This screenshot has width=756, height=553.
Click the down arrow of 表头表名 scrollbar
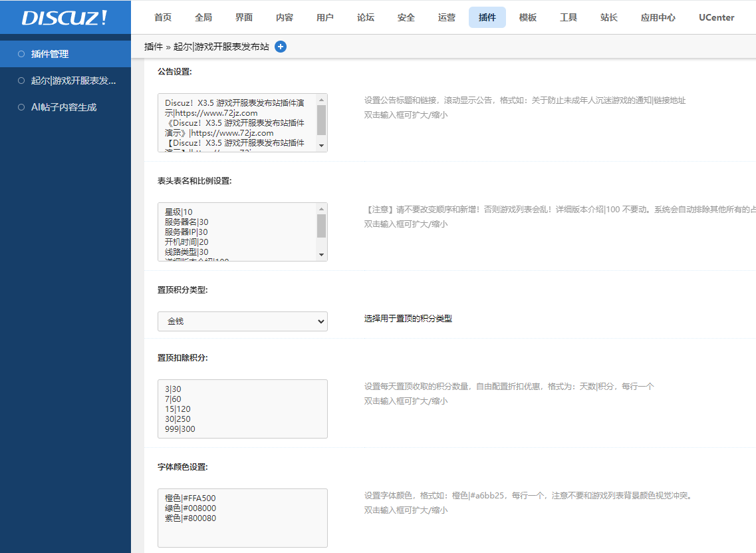pos(322,255)
